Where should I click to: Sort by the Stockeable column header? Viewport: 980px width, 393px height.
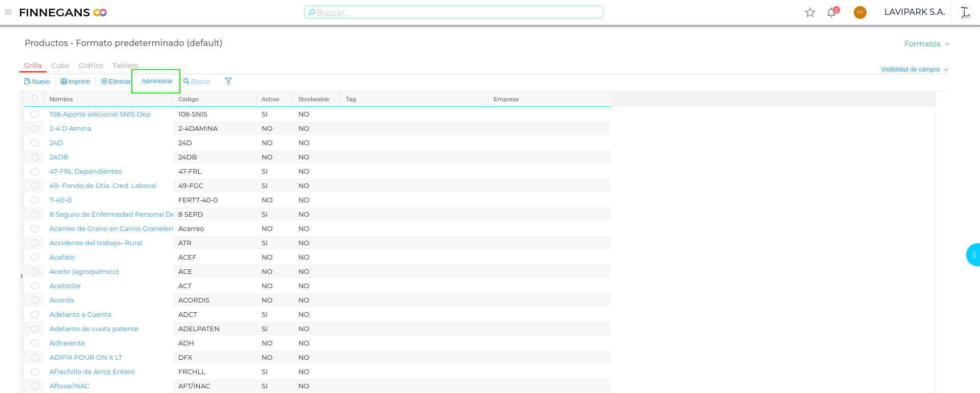(317, 99)
